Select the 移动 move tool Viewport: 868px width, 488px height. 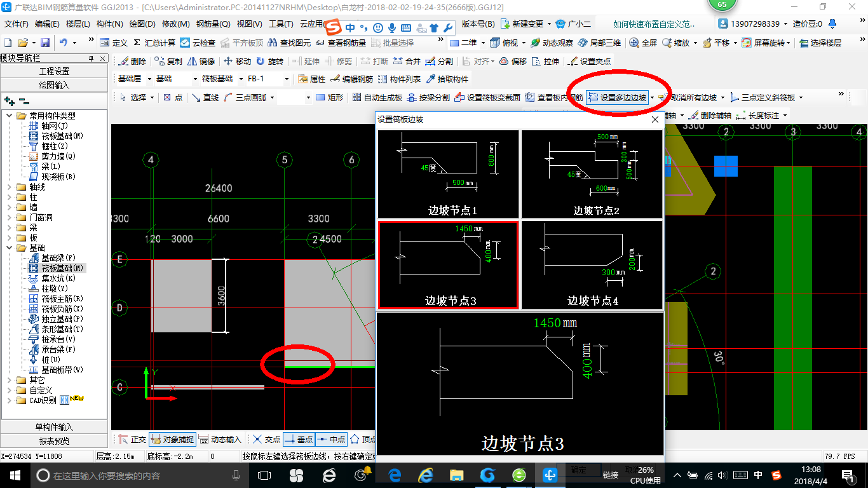[x=238, y=62]
